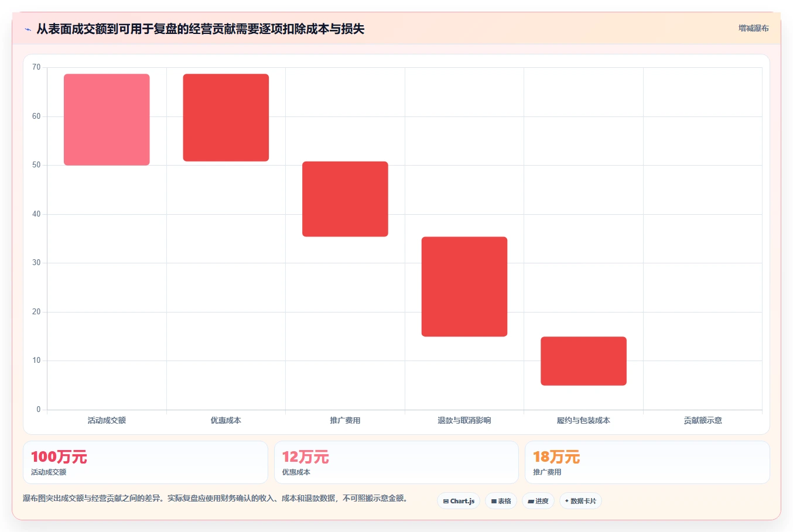Click the 18万元 推广费用 card
The height and width of the screenshot is (532, 793).
(647, 462)
